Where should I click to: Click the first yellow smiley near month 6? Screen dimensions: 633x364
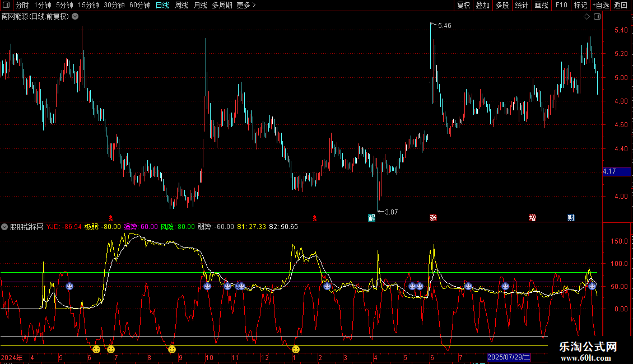[x=96, y=349]
